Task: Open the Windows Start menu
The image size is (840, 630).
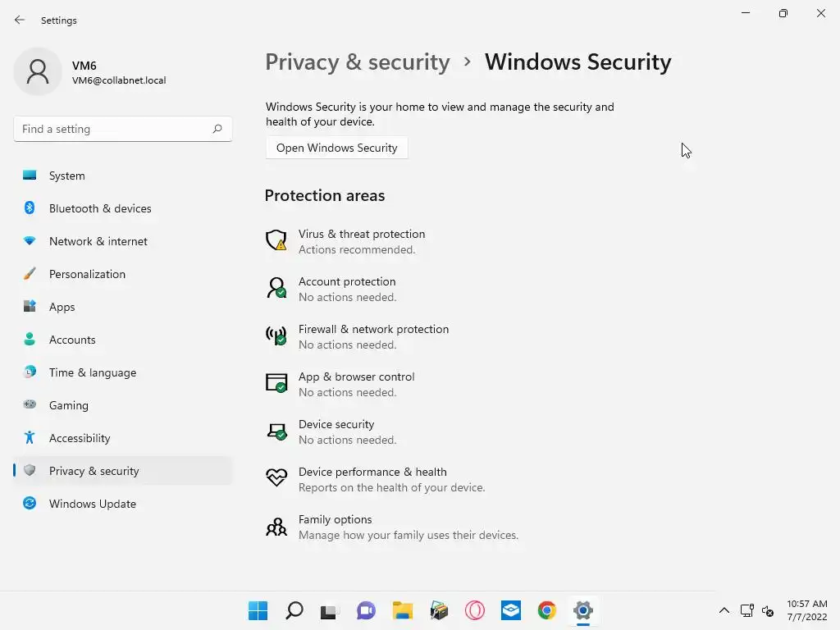Action: click(x=258, y=610)
